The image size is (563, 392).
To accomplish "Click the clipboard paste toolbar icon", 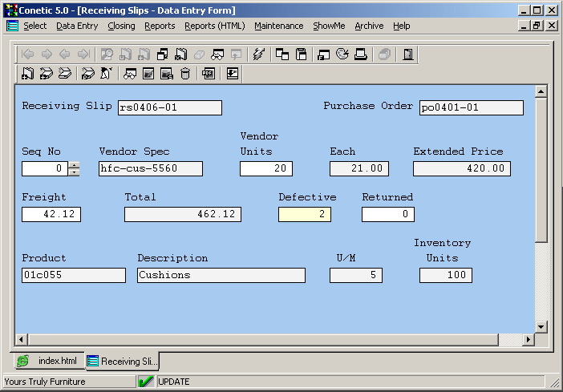I will pyautogui.click(x=302, y=55).
